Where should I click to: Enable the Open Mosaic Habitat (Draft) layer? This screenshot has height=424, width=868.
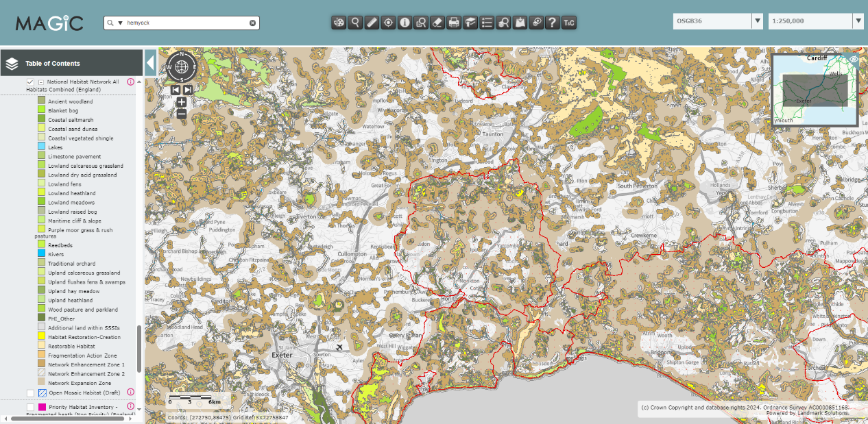click(30, 392)
